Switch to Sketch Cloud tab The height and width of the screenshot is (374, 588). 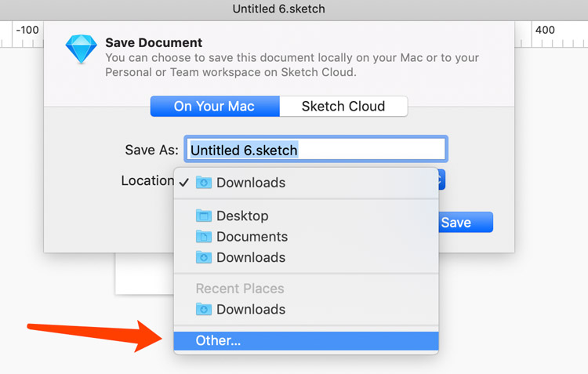[x=343, y=106]
